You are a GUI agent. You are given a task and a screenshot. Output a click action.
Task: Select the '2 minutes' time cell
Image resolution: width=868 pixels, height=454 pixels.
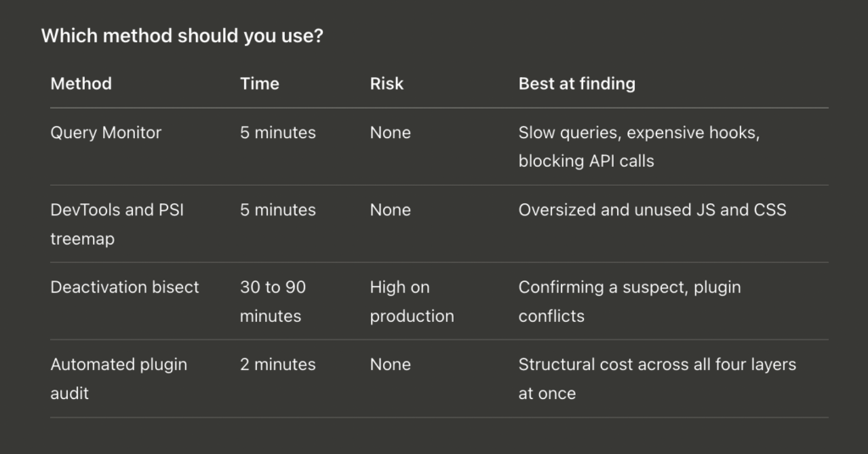(278, 364)
